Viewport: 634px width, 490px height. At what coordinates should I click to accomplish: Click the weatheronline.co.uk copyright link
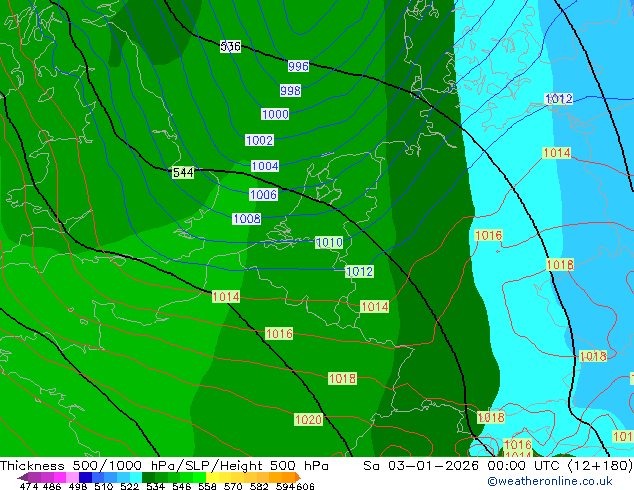pos(550,481)
